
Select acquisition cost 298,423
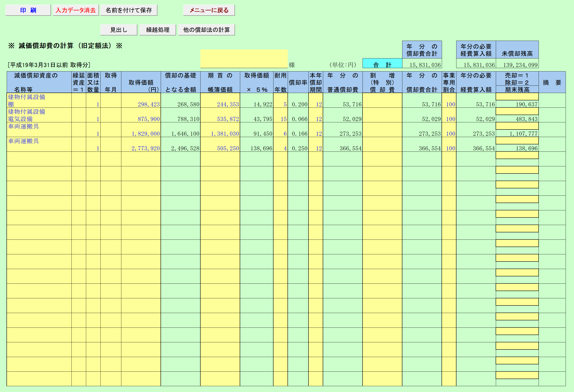point(141,100)
